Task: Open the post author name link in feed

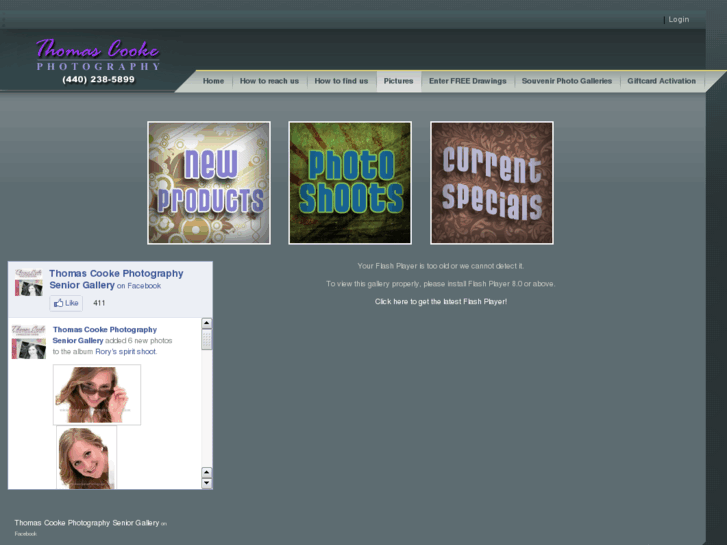Action: click(104, 335)
